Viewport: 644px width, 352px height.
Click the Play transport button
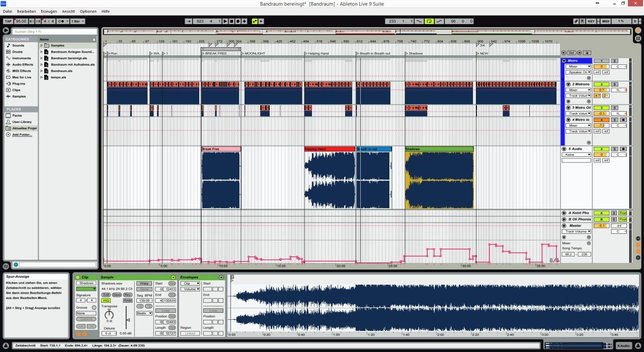point(225,21)
